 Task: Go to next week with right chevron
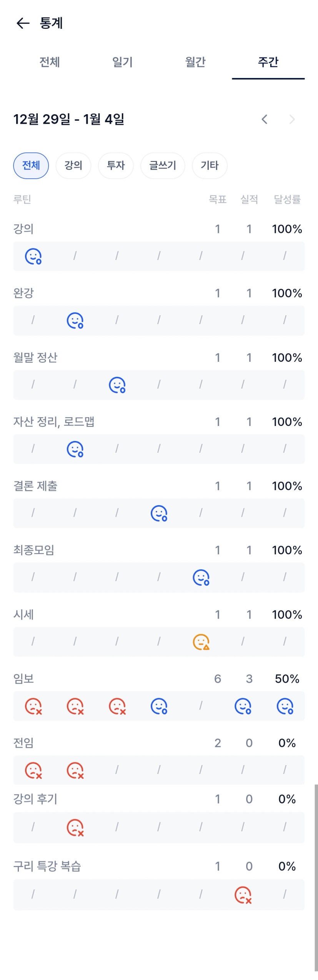pyautogui.click(x=292, y=119)
